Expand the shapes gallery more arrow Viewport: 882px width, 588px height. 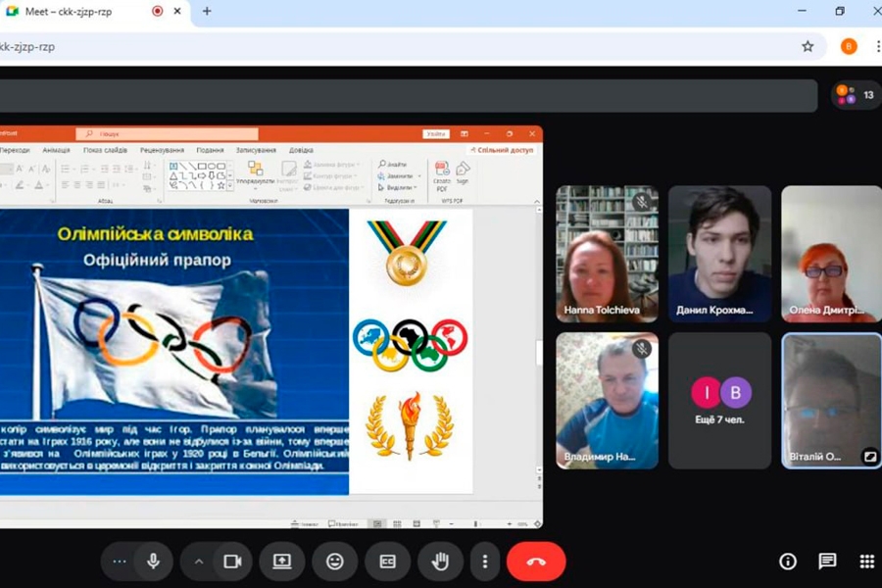[x=229, y=185]
